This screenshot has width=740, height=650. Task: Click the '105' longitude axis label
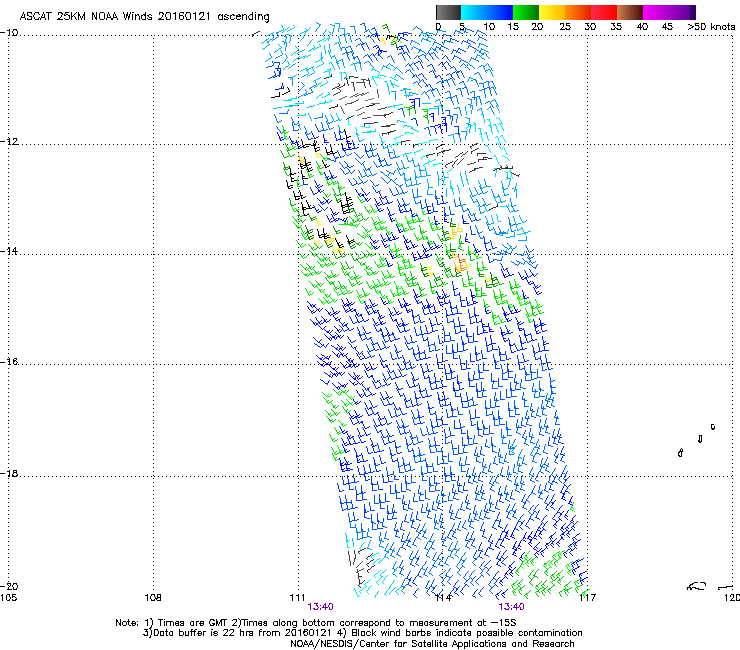point(8,598)
